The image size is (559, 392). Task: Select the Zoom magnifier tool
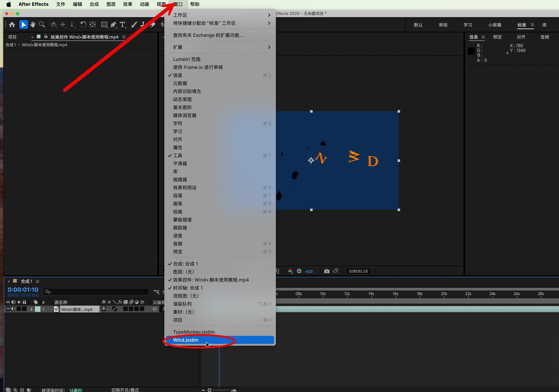pyautogui.click(x=42, y=25)
